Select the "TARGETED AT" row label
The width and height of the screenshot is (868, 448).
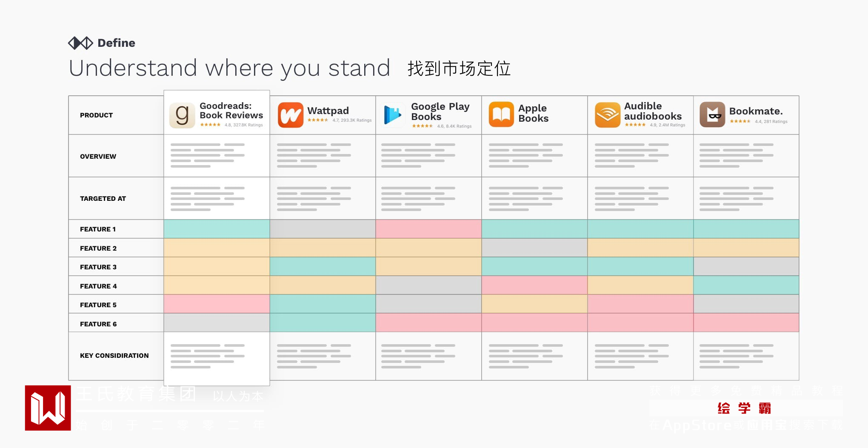click(x=103, y=199)
